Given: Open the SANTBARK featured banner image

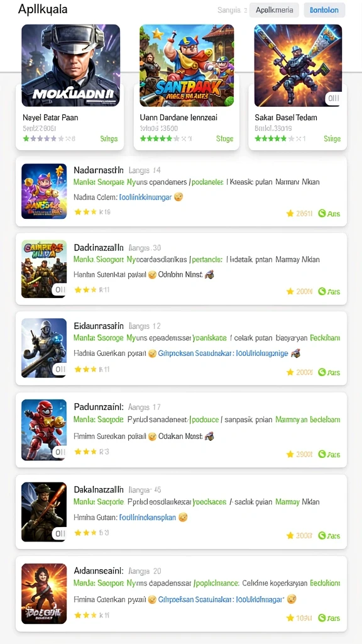Looking at the screenshot, I should point(187,65).
